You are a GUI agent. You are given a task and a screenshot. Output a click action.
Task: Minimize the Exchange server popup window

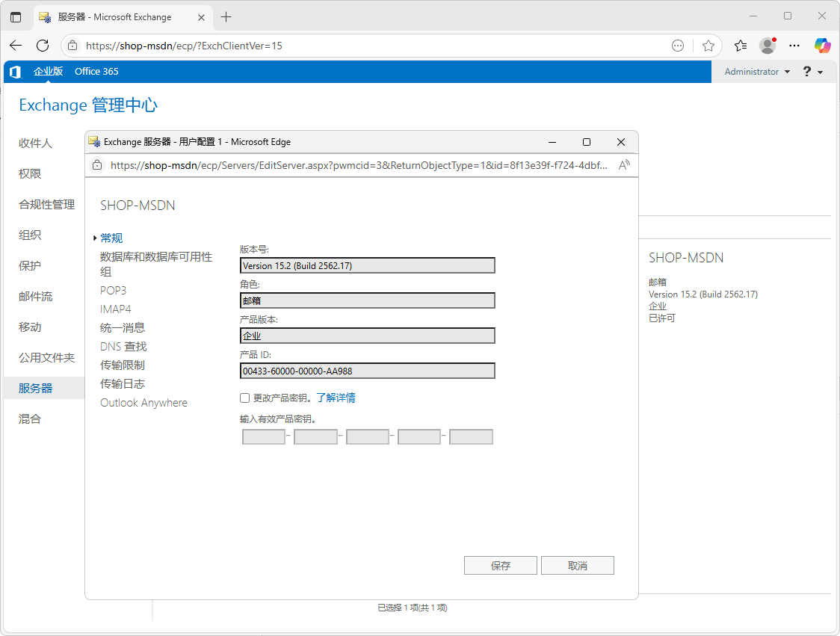(x=552, y=142)
